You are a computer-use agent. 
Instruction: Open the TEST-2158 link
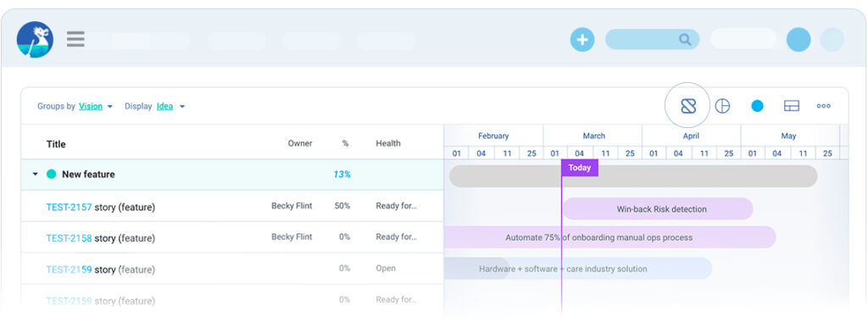tap(69, 238)
